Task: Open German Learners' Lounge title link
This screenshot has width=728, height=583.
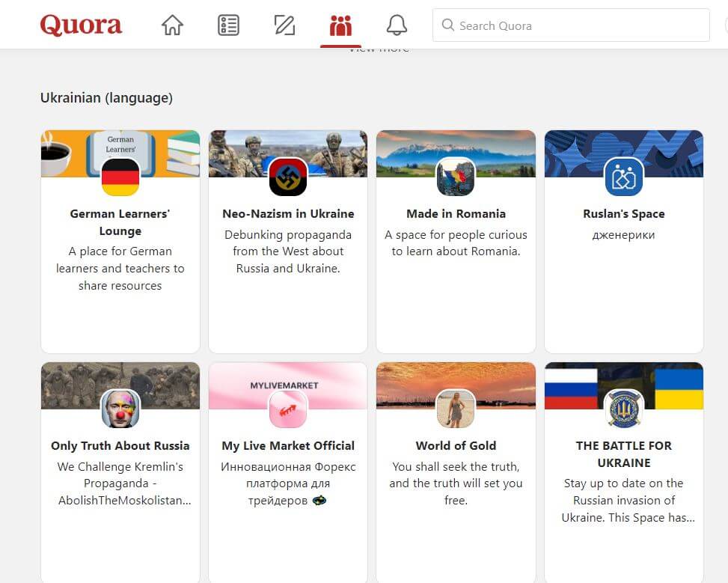Action: 120,222
